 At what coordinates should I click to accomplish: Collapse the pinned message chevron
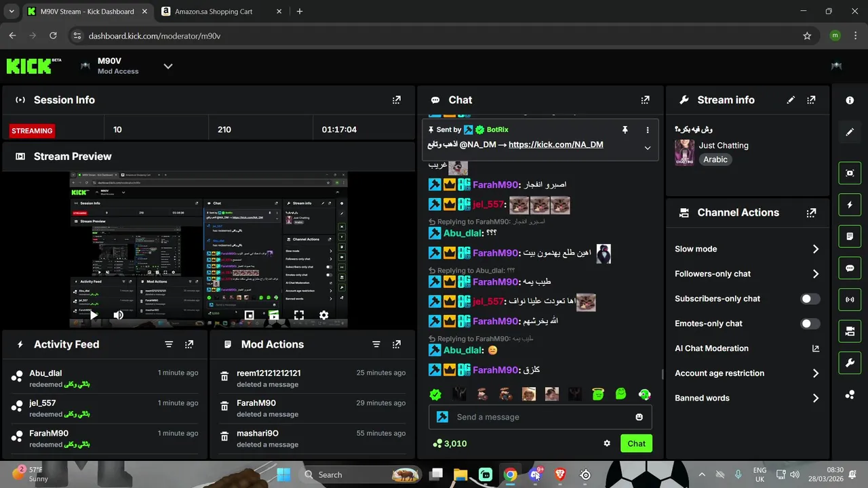point(647,148)
